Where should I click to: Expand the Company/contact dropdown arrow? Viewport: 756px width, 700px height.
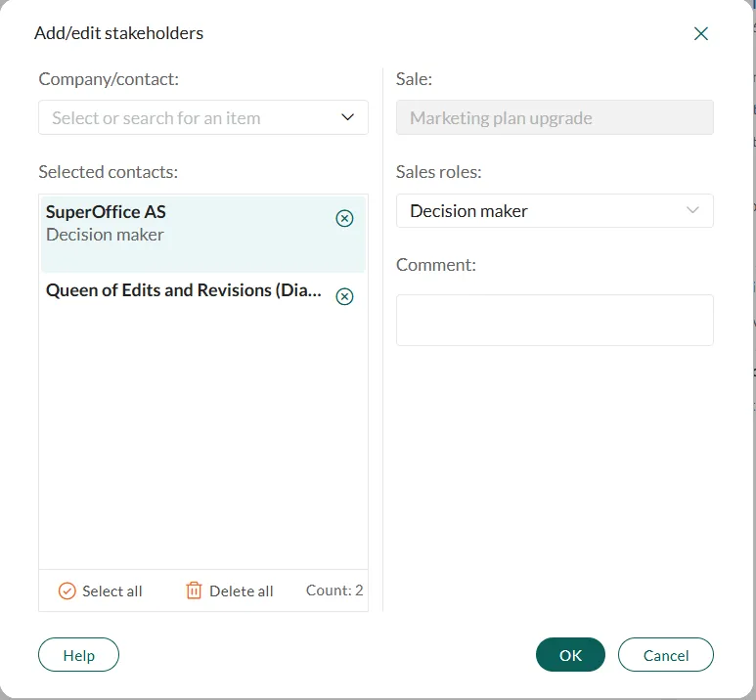click(x=348, y=117)
